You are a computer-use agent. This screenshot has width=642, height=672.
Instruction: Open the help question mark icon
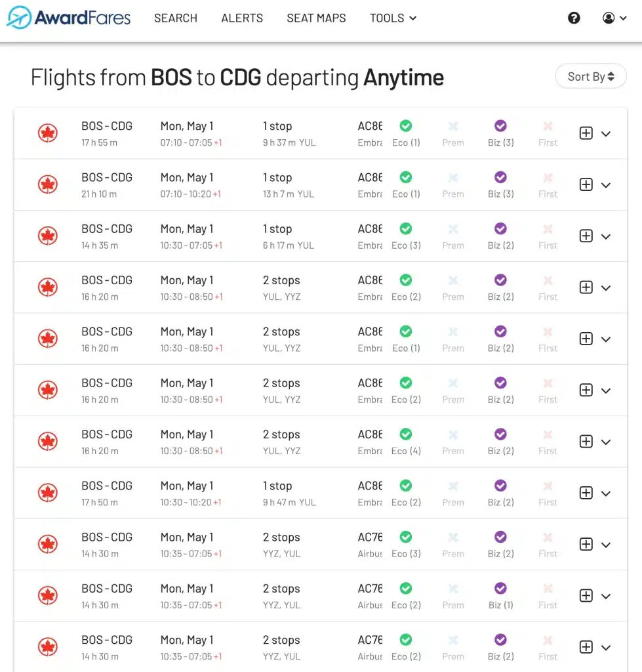(x=574, y=18)
